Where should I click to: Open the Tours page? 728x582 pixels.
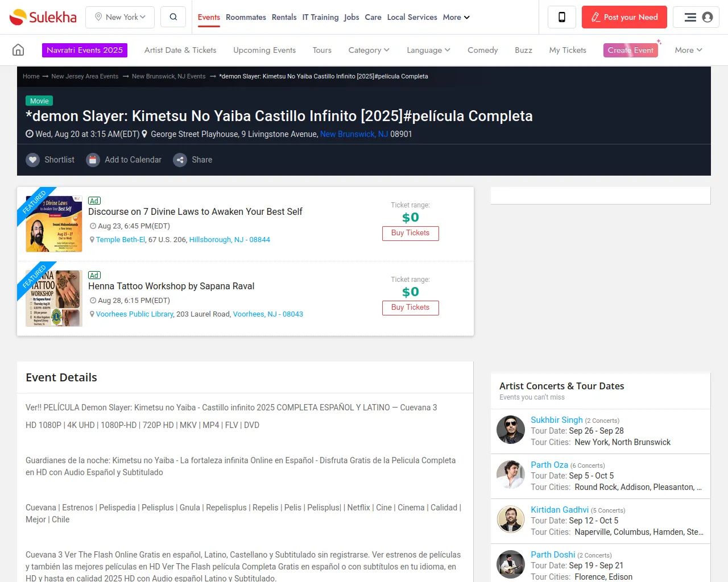pyautogui.click(x=322, y=50)
